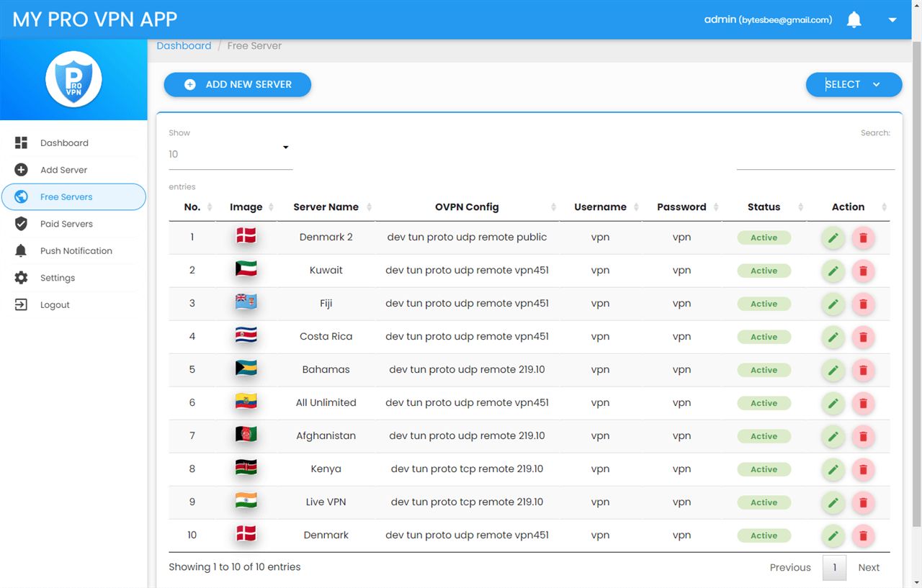The width and height of the screenshot is (922, 588).
Task: Remove the Costa Rica server
Action: tap(863, 337)
